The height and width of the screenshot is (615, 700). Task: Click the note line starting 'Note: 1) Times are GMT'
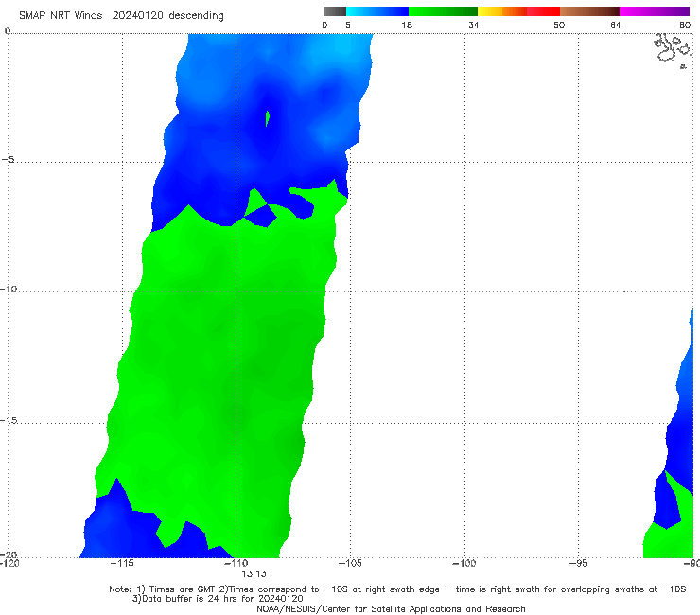coord(397,589)
